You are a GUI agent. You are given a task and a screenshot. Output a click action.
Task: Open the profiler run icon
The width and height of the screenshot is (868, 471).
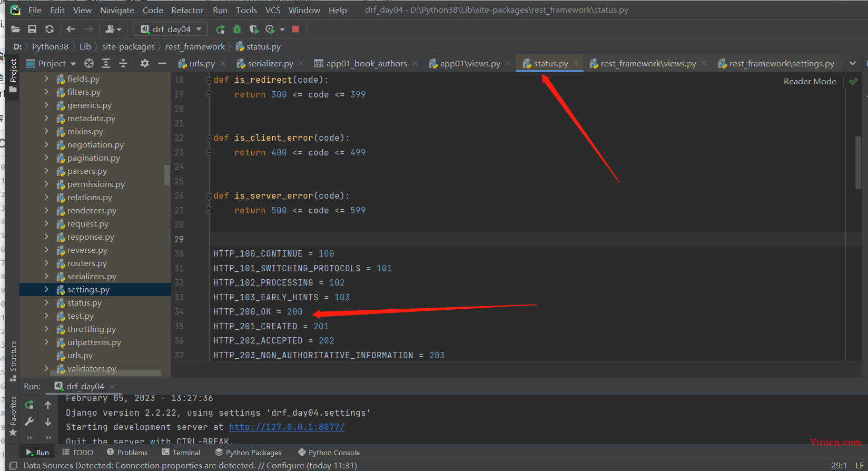point(270,29)
